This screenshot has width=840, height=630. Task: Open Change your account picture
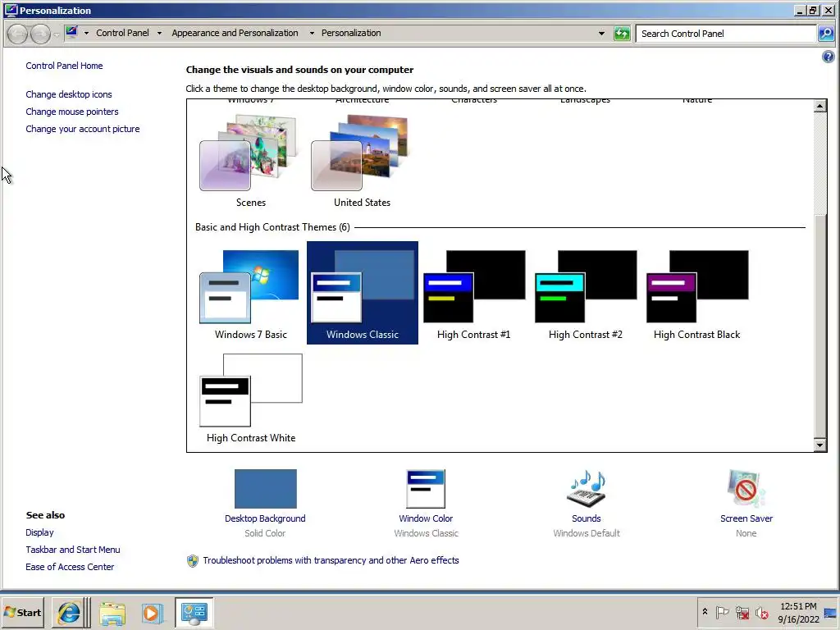click(x=83, y=129)
